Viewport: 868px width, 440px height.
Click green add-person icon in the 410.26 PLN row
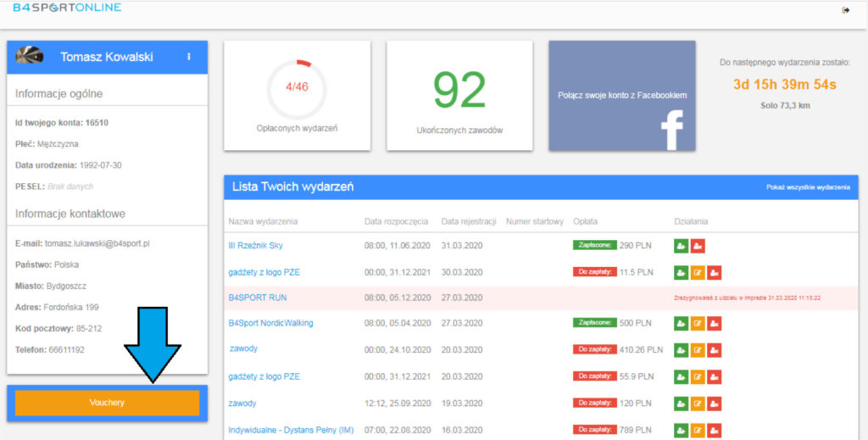pos(681,350)
